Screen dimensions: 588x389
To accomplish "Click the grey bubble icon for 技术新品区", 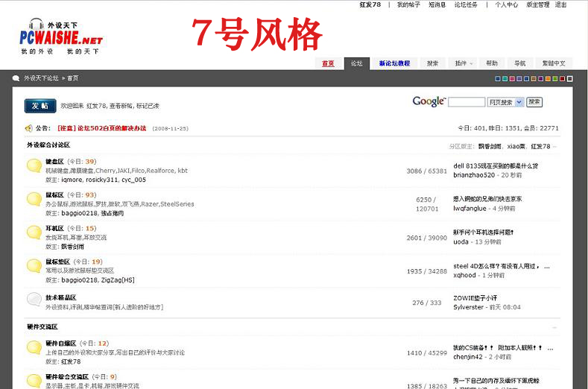I will point(34,299).
